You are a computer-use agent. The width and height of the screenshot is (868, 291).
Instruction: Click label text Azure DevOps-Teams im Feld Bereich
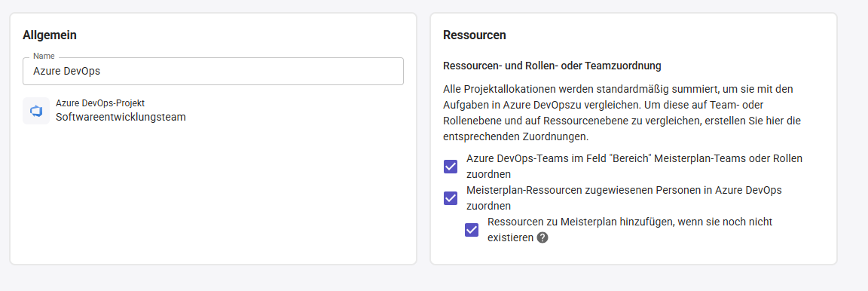(x=634, y=166)
